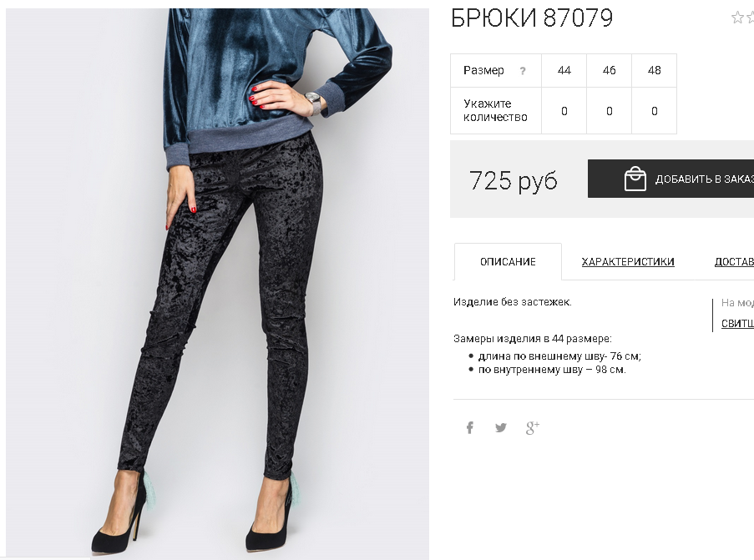Click the БРЮКИ 87079 product title
The width and height of the screenshot is (754, 560).
point(532,18)
